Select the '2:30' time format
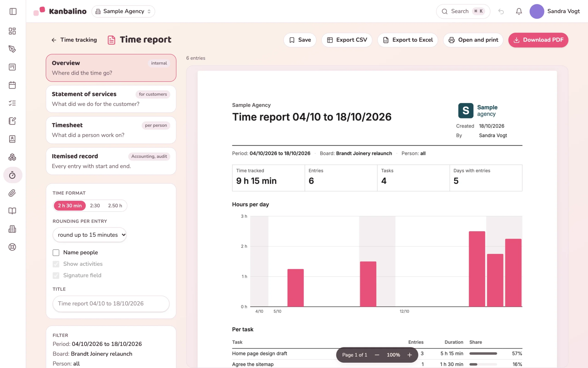This screenshot has height=368, width=588. [95, 206]
